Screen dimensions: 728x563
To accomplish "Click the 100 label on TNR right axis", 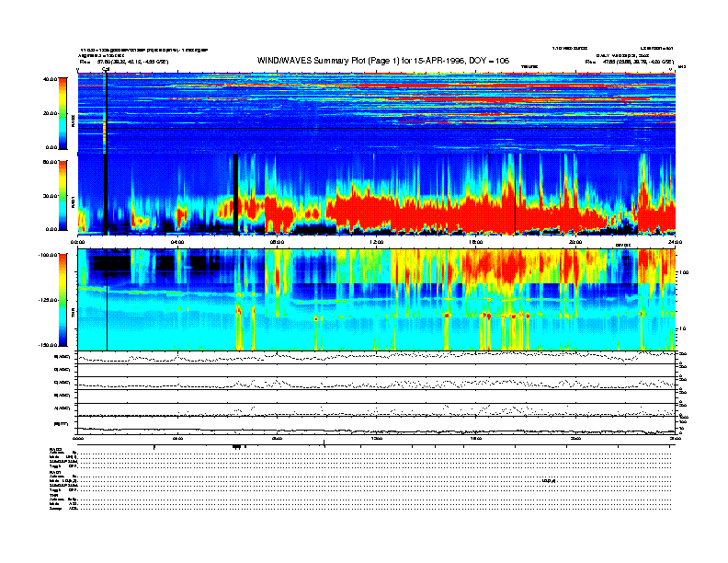I will coord(684,272).
